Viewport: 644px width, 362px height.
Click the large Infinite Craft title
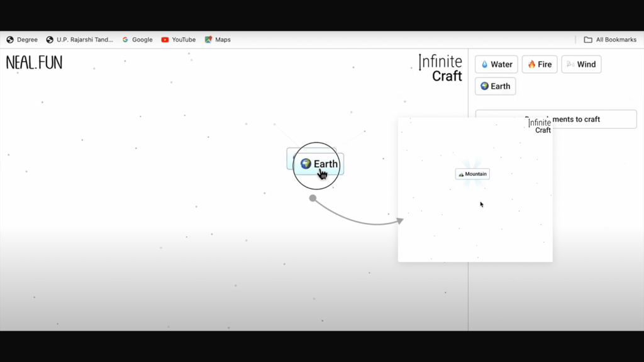click(441, 69)
